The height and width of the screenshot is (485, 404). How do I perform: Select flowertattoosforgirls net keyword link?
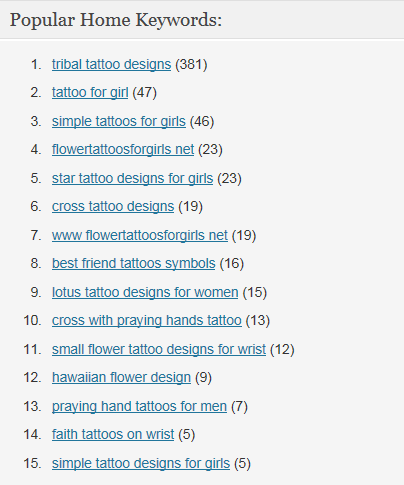(123, 149)
